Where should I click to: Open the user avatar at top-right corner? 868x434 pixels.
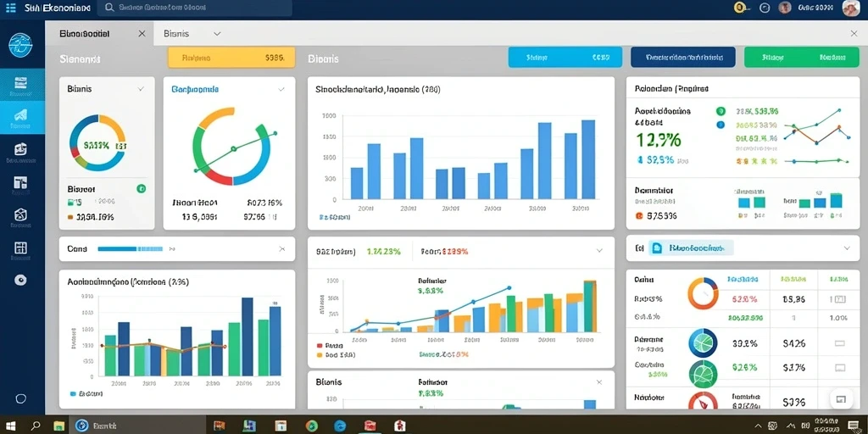point(850,8)
